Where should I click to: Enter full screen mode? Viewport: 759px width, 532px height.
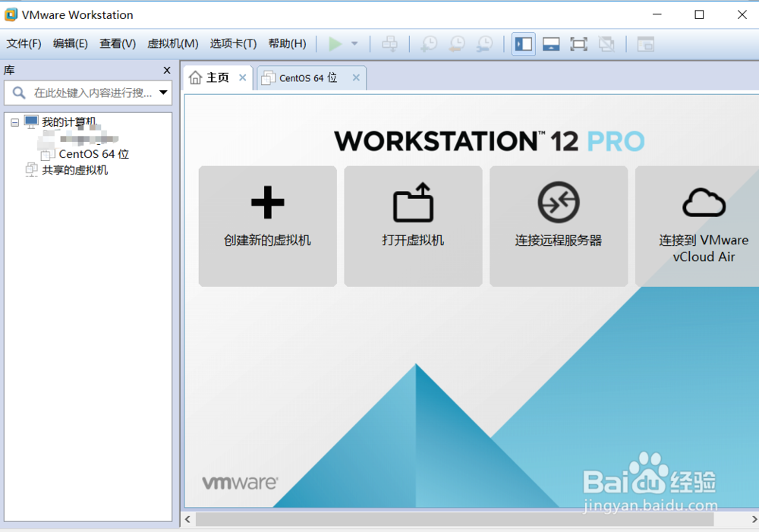pos(579,44)
